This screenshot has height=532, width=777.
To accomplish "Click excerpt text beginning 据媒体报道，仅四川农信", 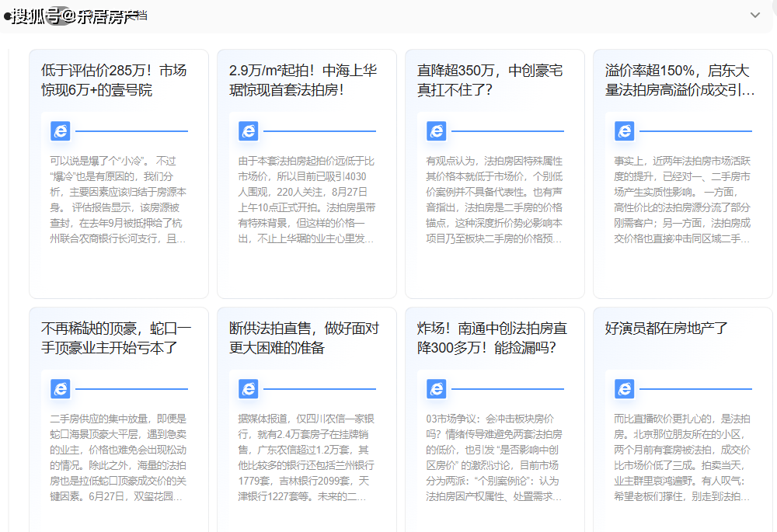I will [306, 457].
